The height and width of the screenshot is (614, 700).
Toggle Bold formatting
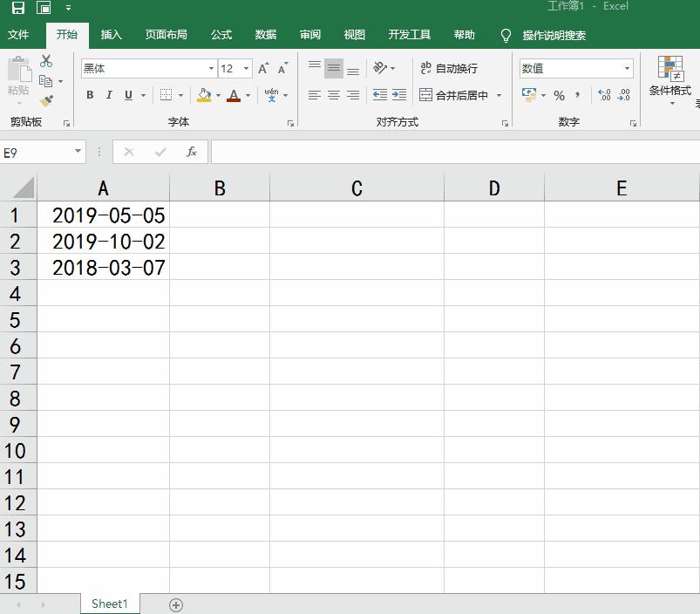(x=90, y=95)
